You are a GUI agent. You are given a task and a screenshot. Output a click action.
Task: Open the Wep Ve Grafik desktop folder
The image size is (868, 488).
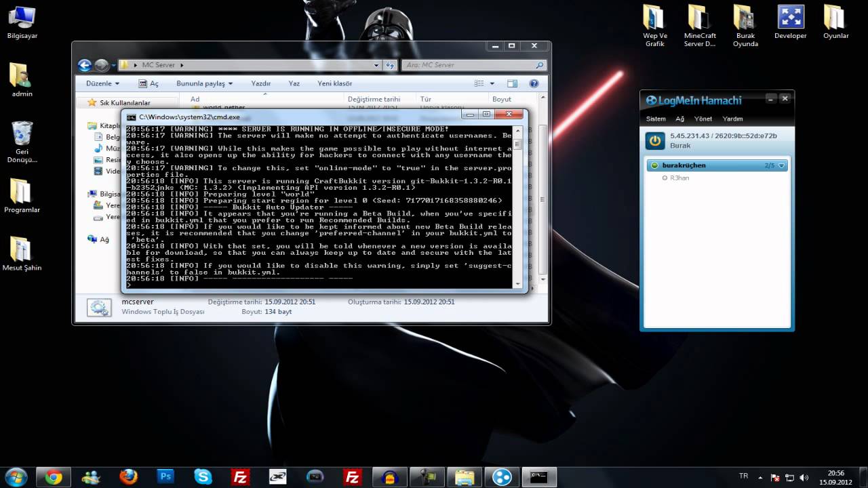point(654,26)
